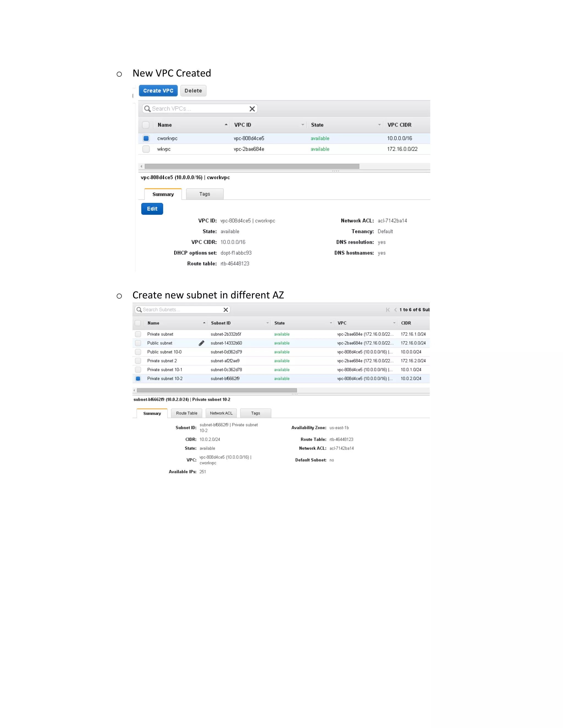Uncheck the Private subnet 10-2 checkbox
563x728 pixels.
coord(138,379)
